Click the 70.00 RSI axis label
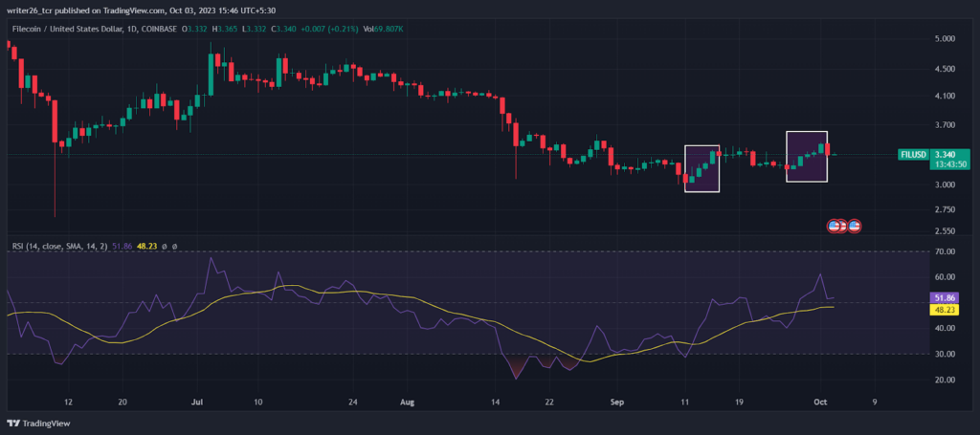 pyautogui.click(x=944, y=251)
